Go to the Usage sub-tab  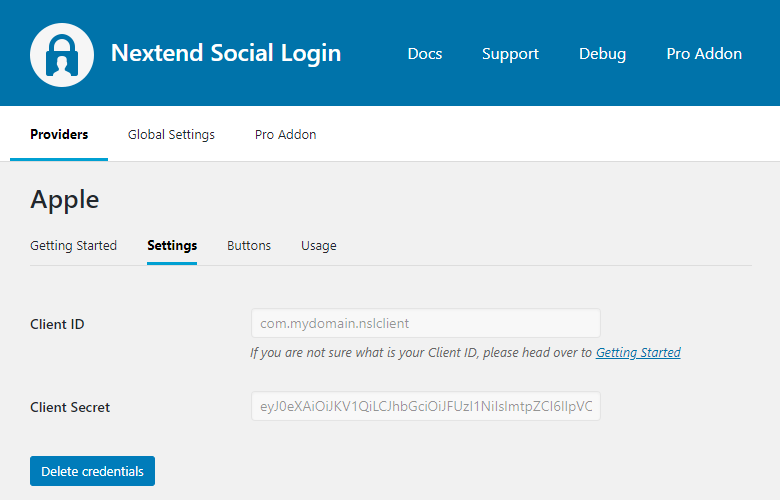click(x=319, y=245)
